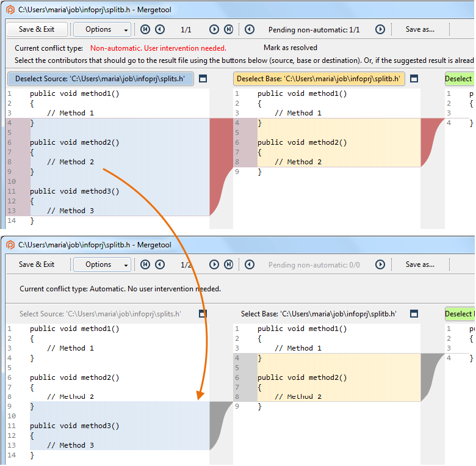Screen dimensions: 476x466
Task: Click Mergetool app icon in lower title bar
Action: (x=10, y=245)
